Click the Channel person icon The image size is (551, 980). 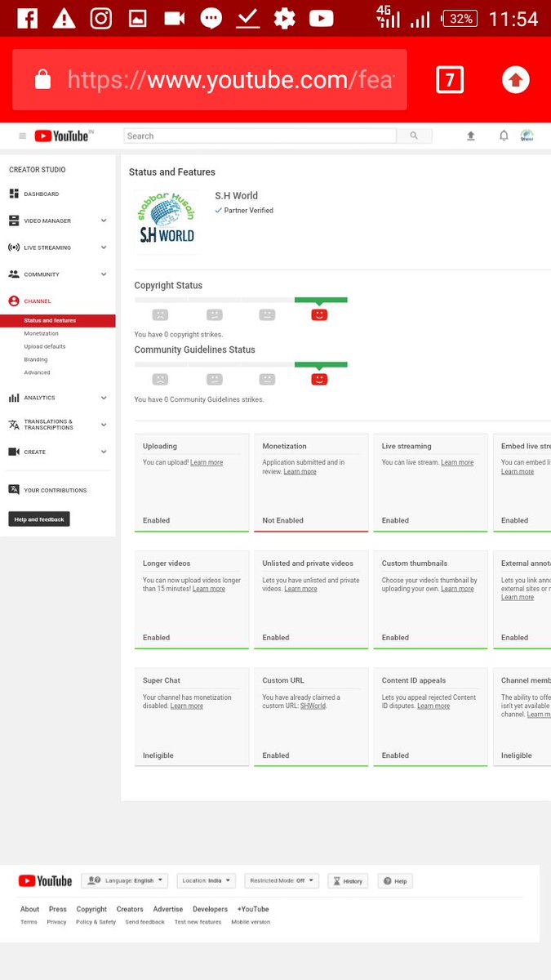[x=14, y=301]
